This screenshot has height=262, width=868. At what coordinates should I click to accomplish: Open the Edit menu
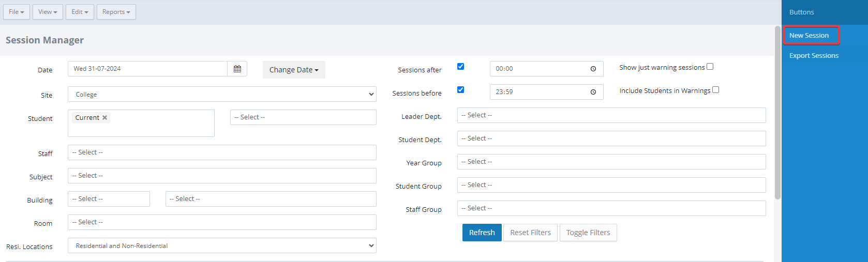pyautogui.click(x=80, y=12)
